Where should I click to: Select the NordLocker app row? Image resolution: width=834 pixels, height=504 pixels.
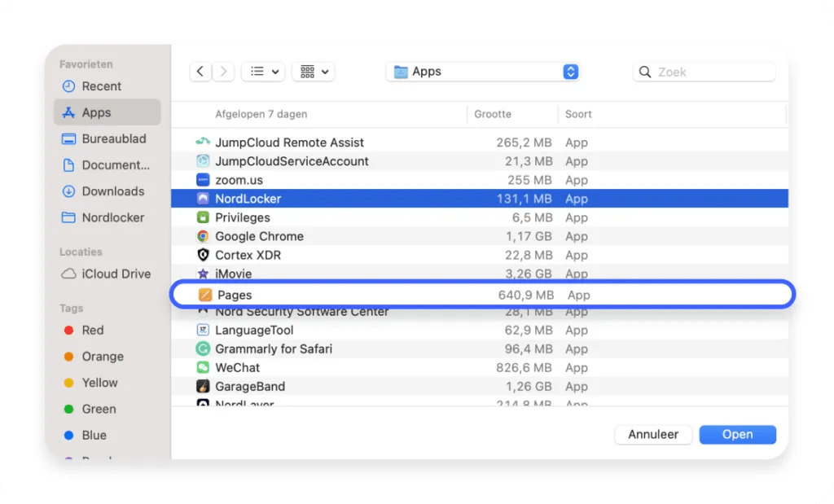coord(480,199)
